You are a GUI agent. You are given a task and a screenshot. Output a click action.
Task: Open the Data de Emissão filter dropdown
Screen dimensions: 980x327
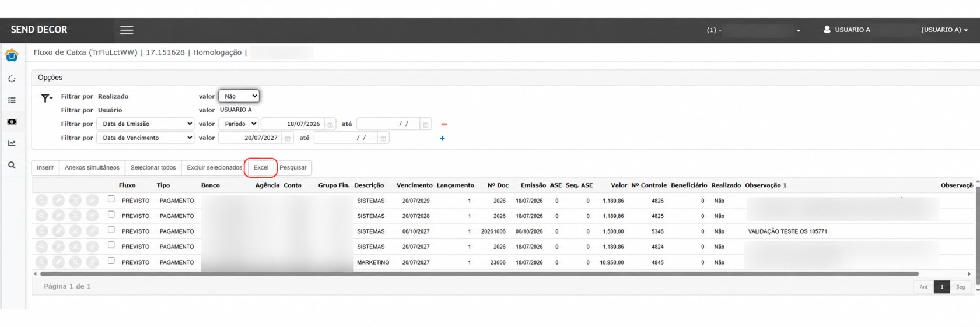[145, 124]
